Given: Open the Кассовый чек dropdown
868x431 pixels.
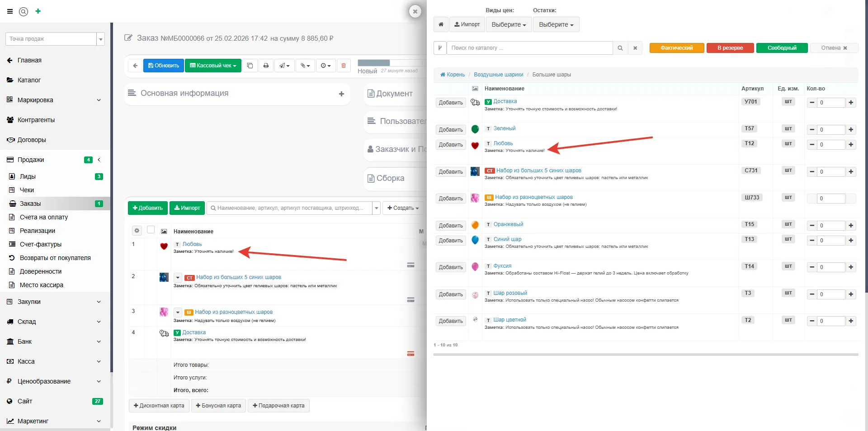Looking at the screenshot, I should [x=213, y=66].
